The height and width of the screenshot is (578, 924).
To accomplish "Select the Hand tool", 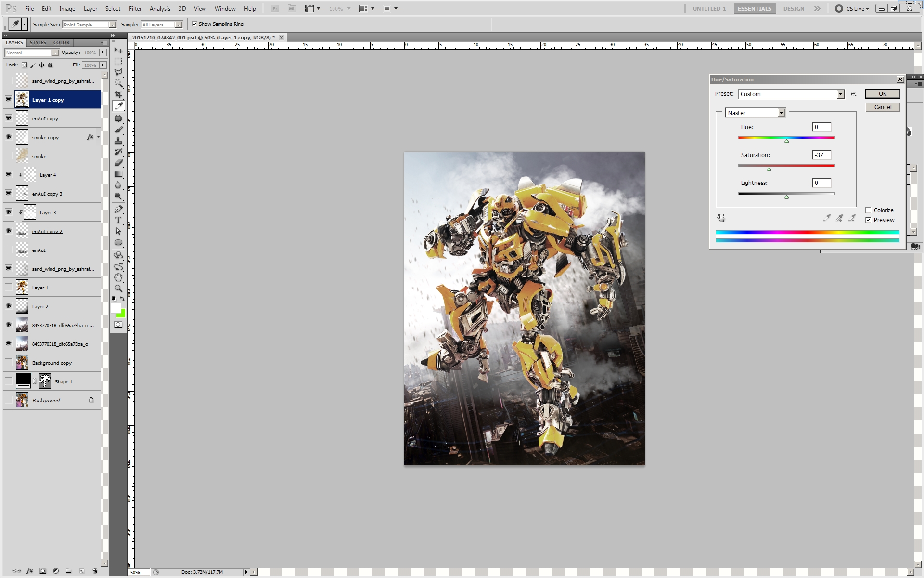I will 118,277.
